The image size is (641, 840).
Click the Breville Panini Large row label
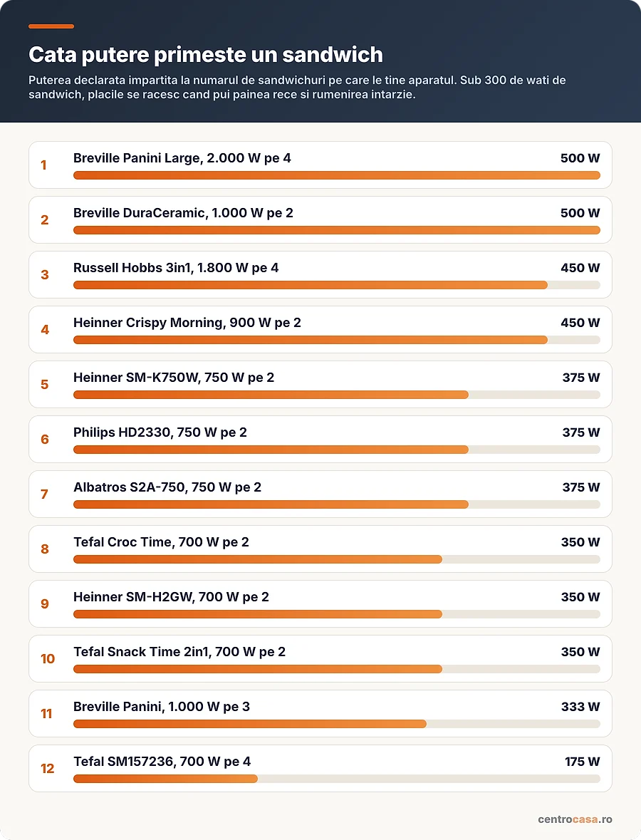[x=182, y=158]
